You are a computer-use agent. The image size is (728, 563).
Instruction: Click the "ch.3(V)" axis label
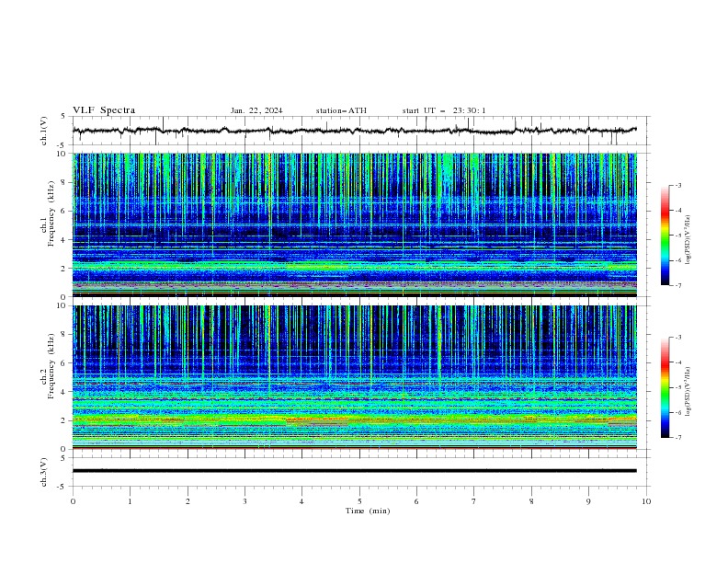click(x=44, y=473)
